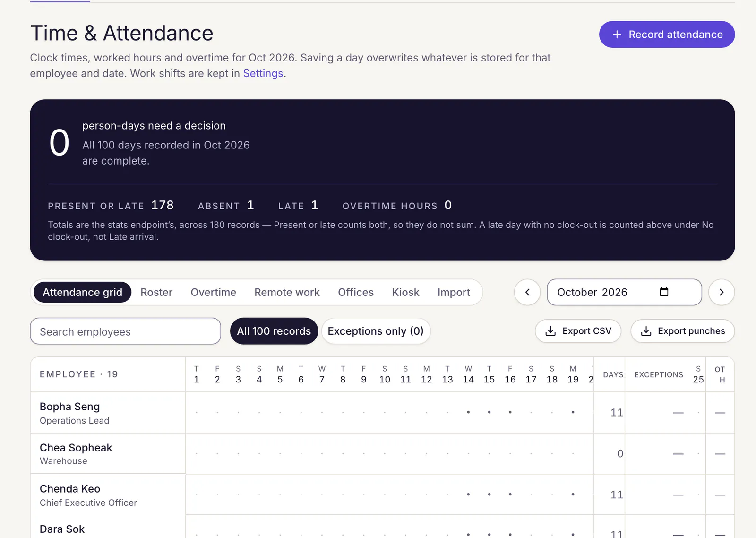Focus the Search employees field

tap(125, 331)
